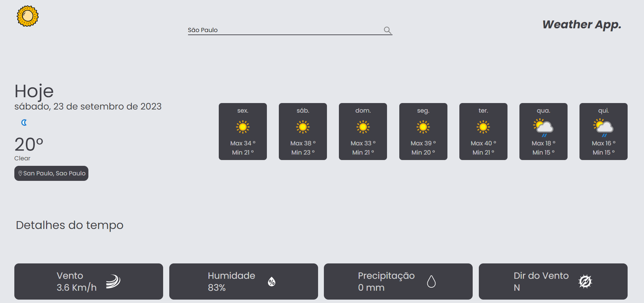Screen dimensions: 644x303
Task: Click the sun icon on sex. card
Action: coord(243,127)
